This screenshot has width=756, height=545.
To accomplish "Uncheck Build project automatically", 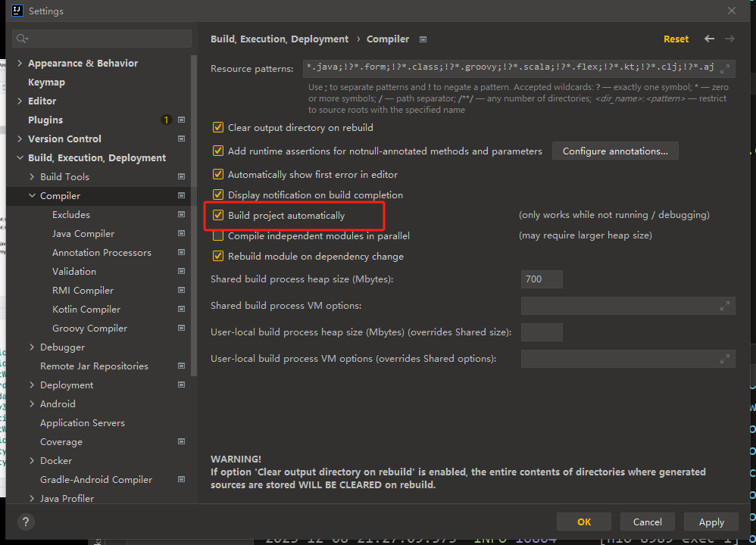I will click(x=218, y=215).
